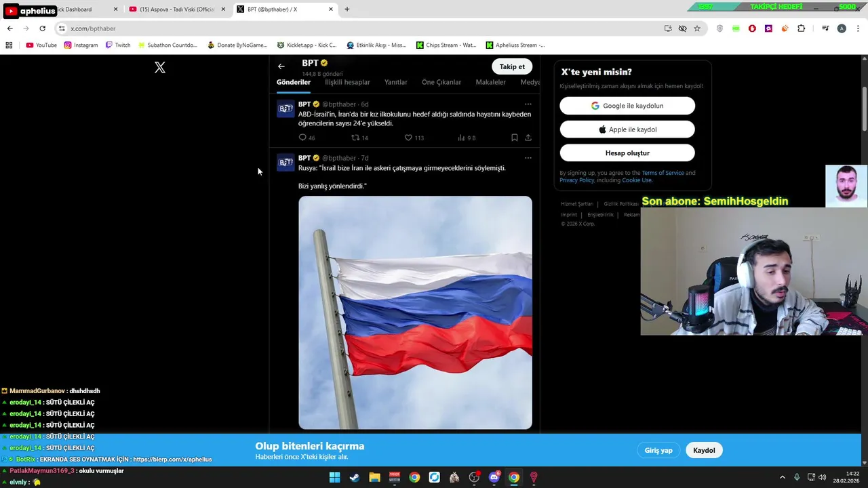Open the Terms of Service link
868x488 pixels.
point(663,173)
